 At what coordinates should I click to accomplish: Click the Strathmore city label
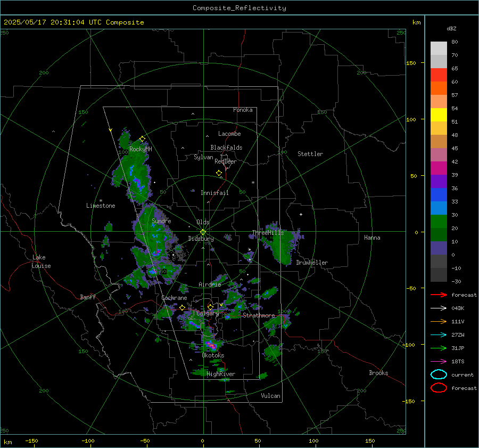pos(259,315)
